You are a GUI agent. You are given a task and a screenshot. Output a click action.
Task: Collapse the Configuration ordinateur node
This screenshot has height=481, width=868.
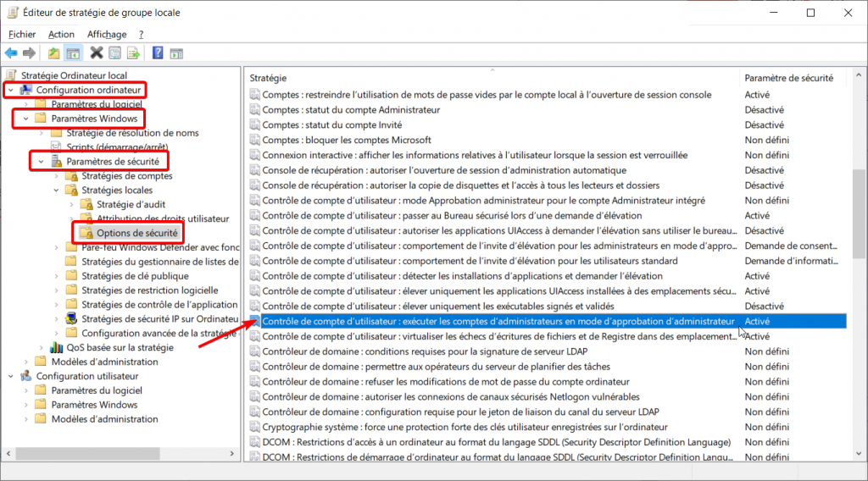coord(9,90)
